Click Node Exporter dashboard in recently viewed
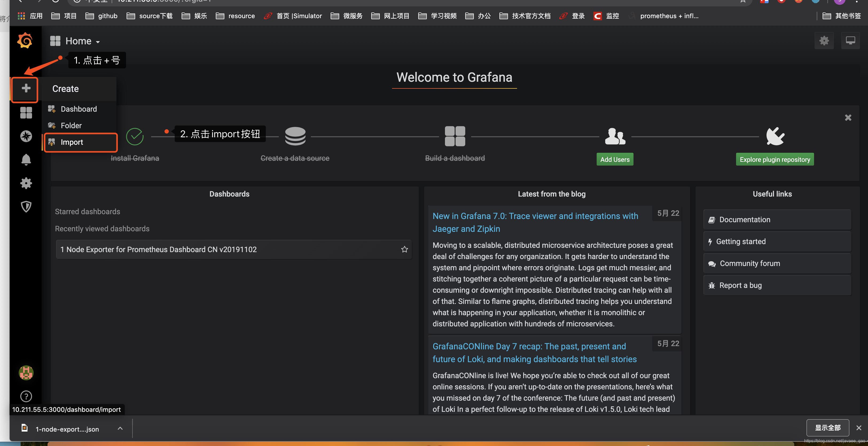Screen dimensions: 868x446 click(x=158, y=249)
